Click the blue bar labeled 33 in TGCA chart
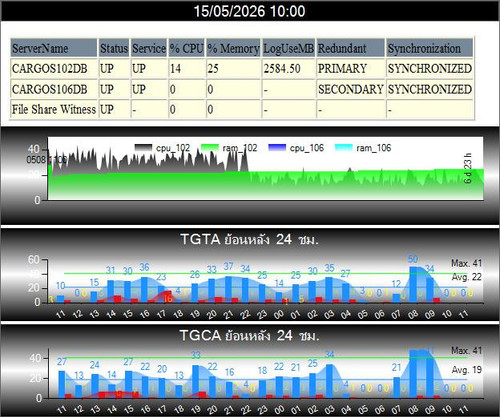This screenshot has height=417, width=500. [196, 382]
